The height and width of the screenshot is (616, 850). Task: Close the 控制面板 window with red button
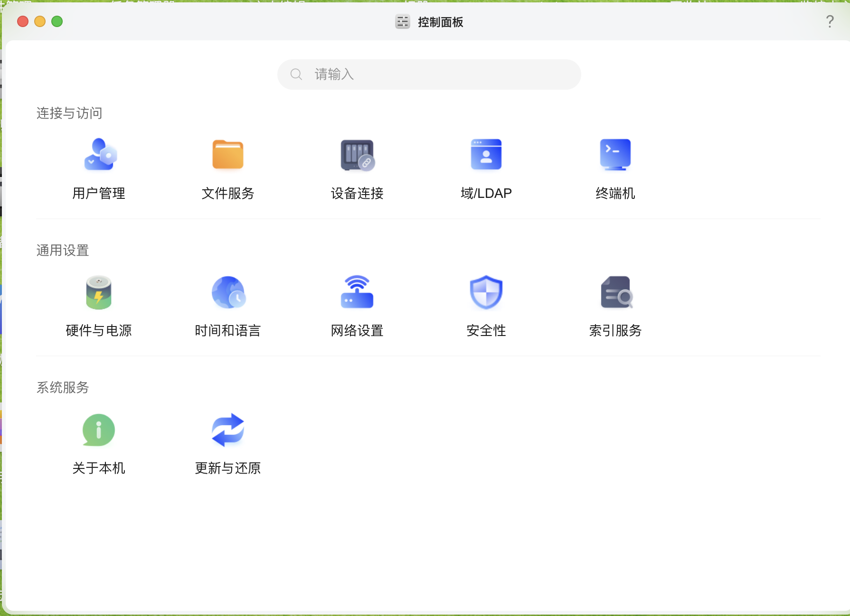point(23,21)
